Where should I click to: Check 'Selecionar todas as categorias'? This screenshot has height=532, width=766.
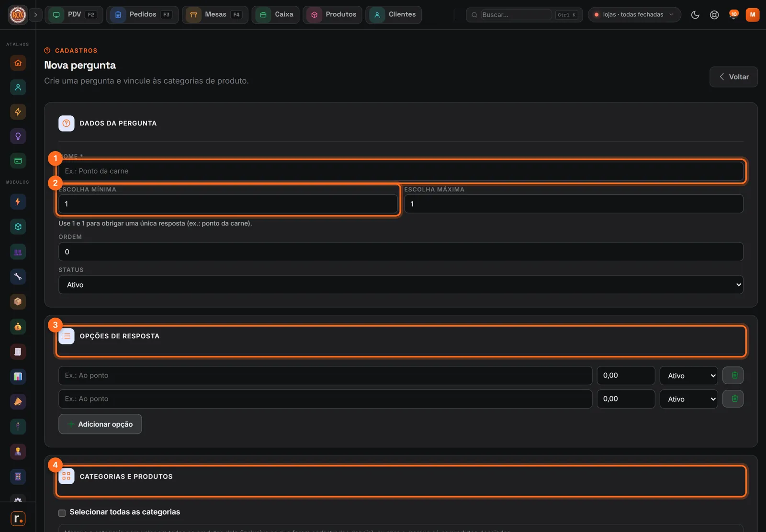(62, 513)
